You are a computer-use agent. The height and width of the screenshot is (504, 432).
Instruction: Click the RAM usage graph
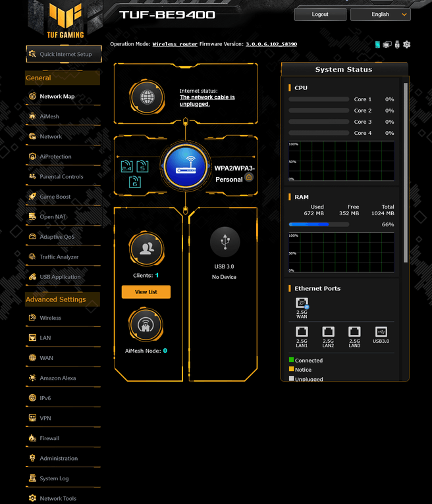(x=341, y=253)
